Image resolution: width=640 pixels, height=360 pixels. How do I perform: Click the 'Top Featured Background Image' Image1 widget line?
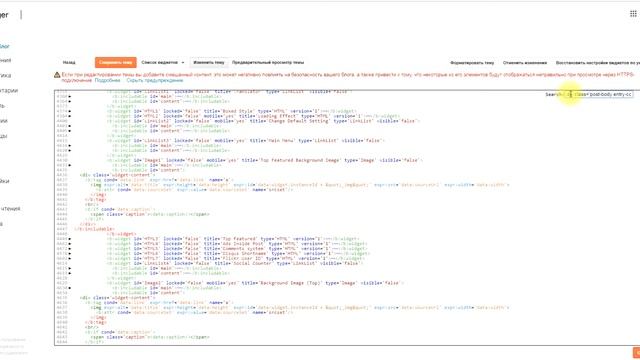[x=265, y=160]
